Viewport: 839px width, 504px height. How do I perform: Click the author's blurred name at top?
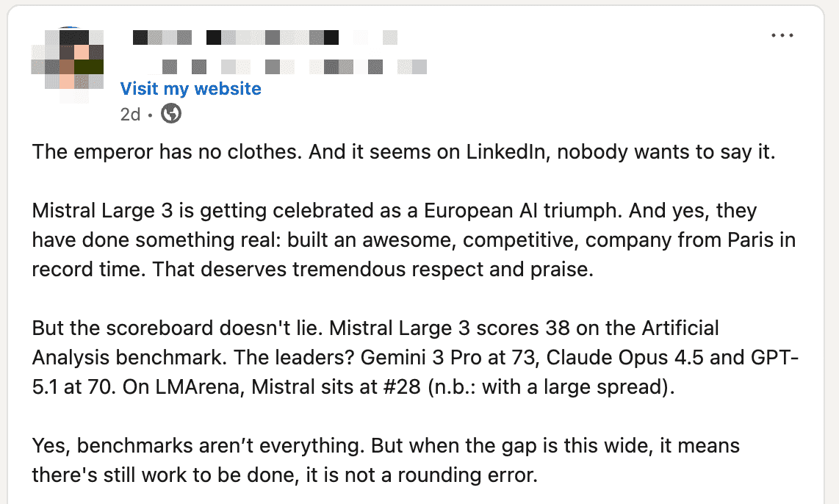tap(264, 37)
